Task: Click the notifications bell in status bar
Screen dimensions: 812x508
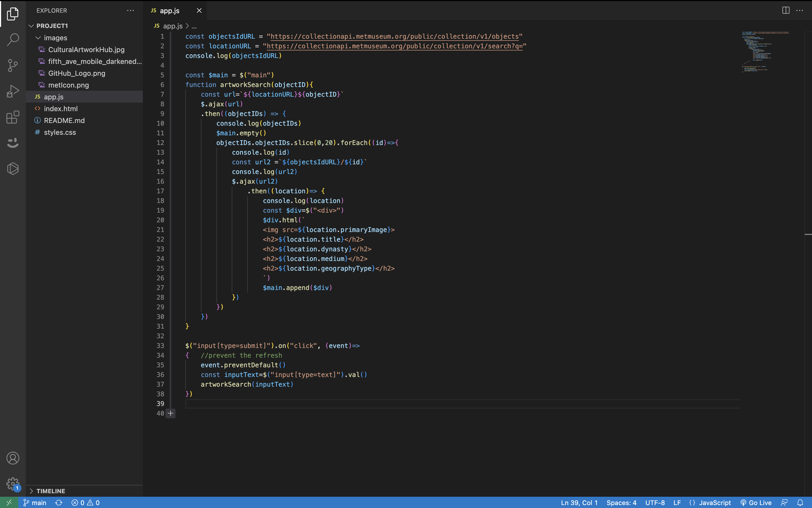Action: point(800,503)
